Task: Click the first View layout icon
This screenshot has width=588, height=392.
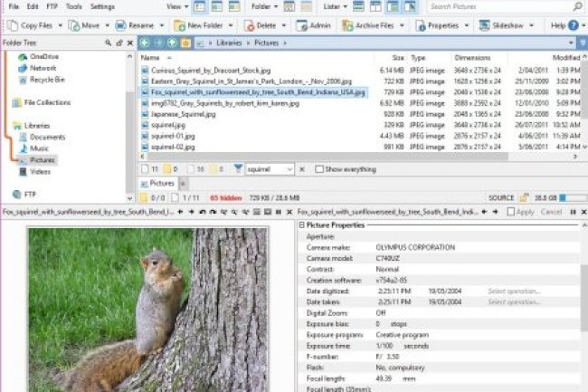Action: coord(199,6)
